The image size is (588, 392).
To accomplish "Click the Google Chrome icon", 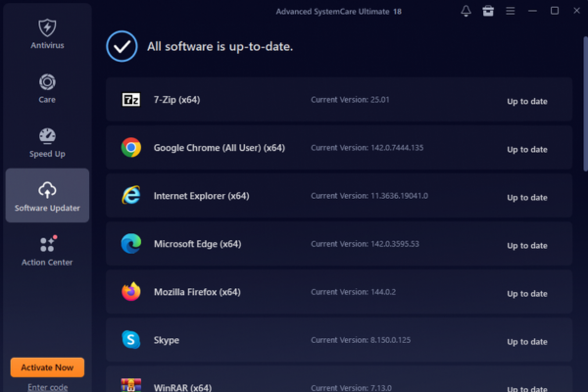I will 131,147.
